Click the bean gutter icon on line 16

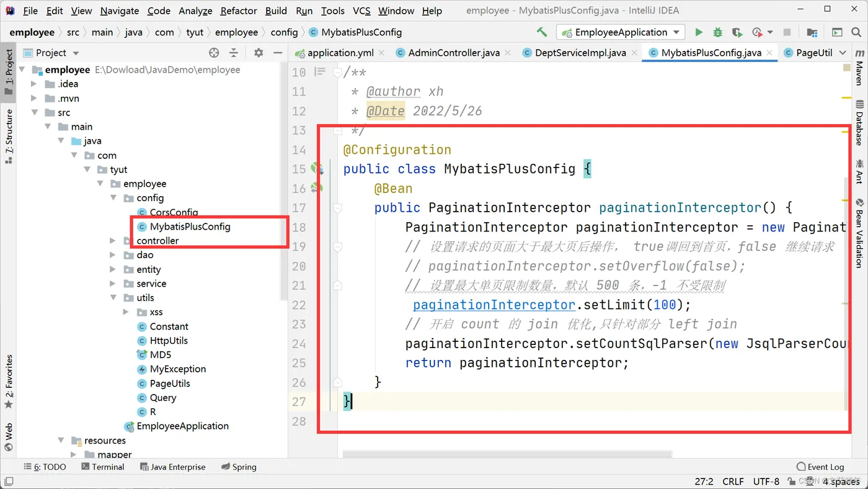tap(317, 187)
